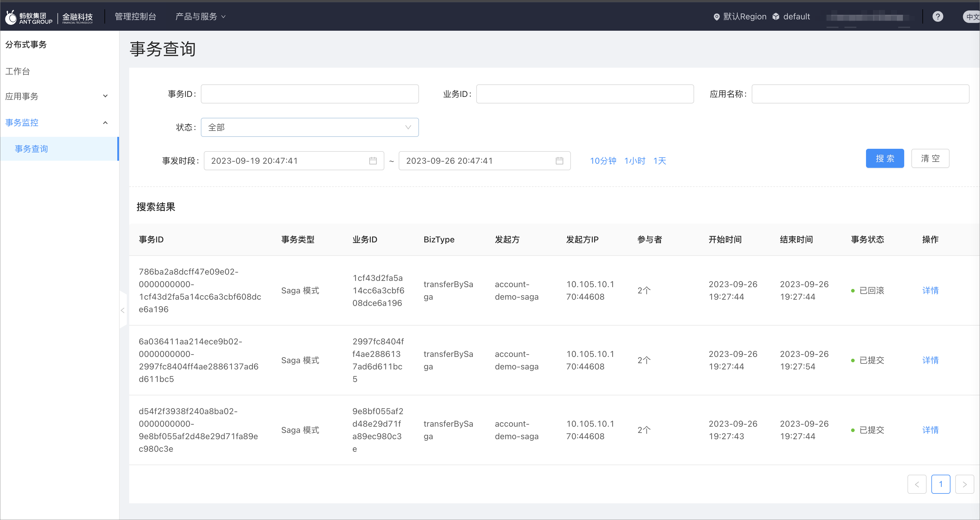Click the 事务状态 column header

point(867,239)
